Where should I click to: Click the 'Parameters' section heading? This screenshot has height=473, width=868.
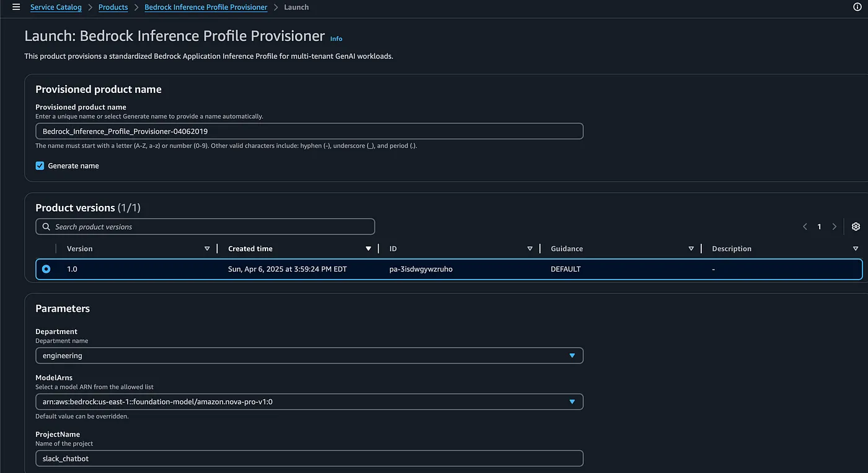(x=63, y=309)
